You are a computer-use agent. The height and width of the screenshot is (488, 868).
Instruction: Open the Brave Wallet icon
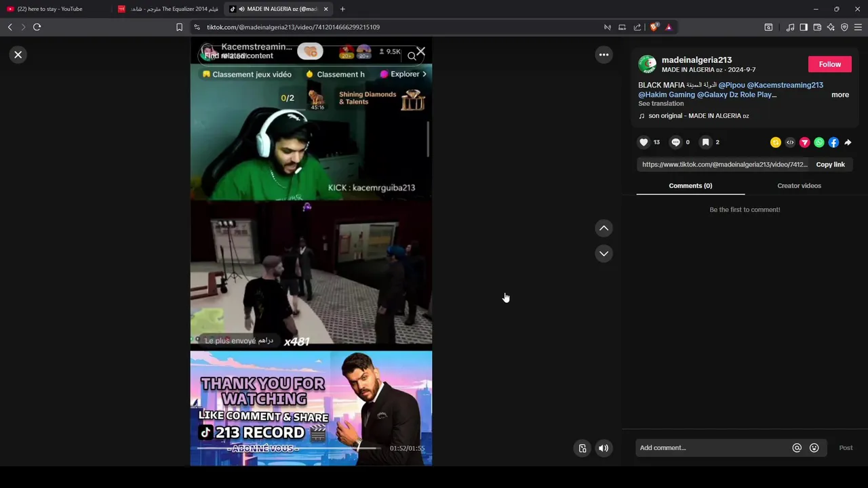click(817, 27)
